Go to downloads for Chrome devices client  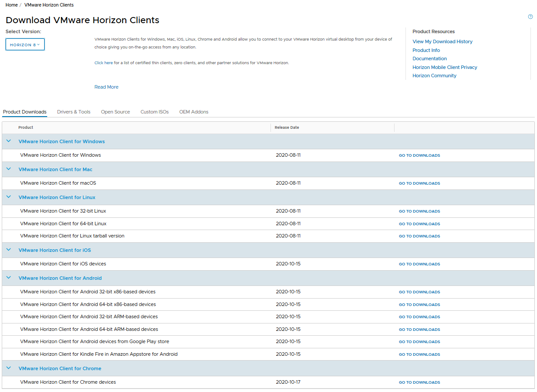coord(419,382)
